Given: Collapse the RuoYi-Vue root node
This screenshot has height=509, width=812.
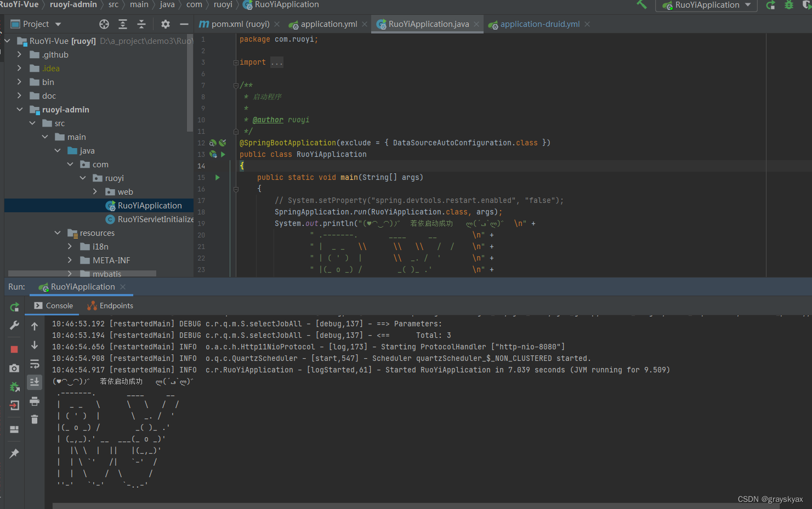Looking at the screenshot, I should point(8,41).
